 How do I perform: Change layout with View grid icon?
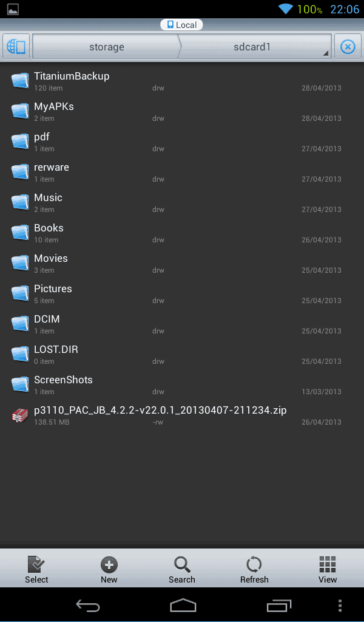coord(327,564)
